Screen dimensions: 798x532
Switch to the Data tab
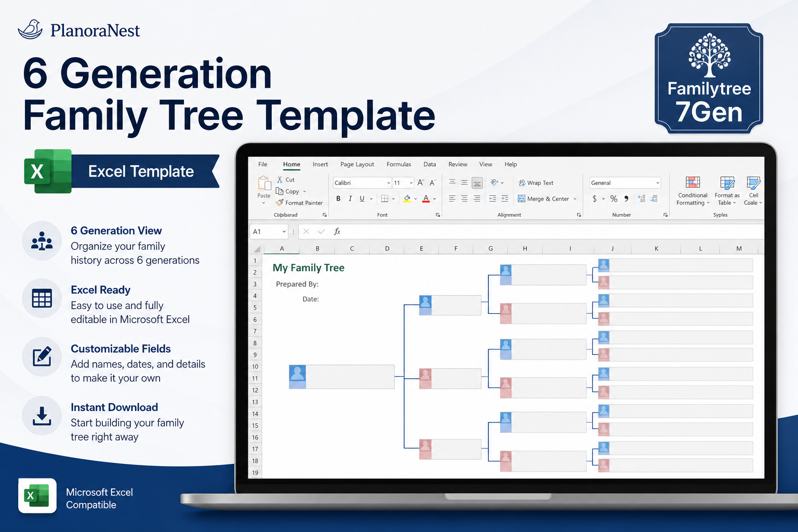430,164
